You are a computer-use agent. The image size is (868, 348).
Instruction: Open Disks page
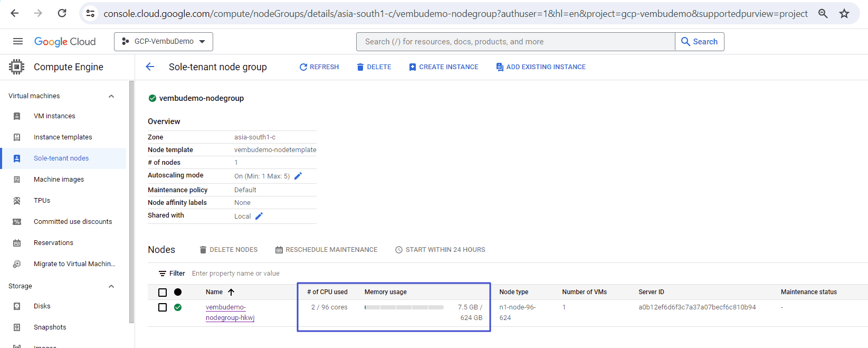pyautogui.click(x=42, y=306)
